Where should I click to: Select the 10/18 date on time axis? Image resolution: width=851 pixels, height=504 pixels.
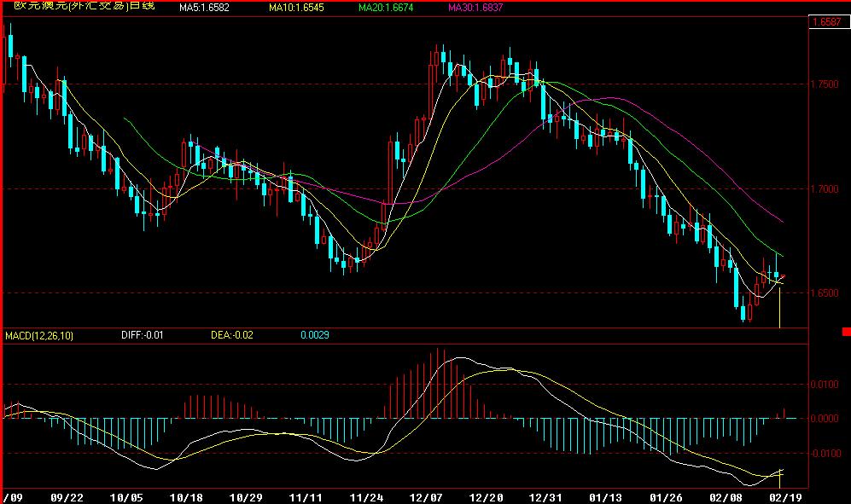(x=186, y=497)
